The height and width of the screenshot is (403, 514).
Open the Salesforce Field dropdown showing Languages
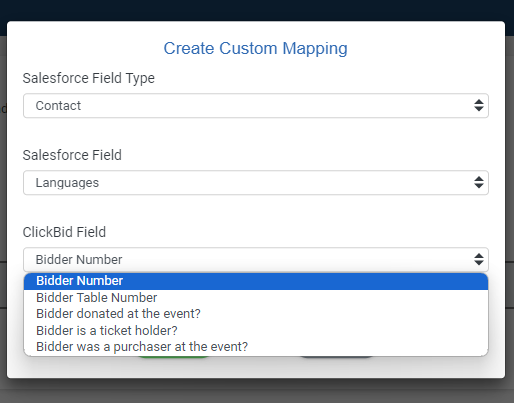[256, 183]
